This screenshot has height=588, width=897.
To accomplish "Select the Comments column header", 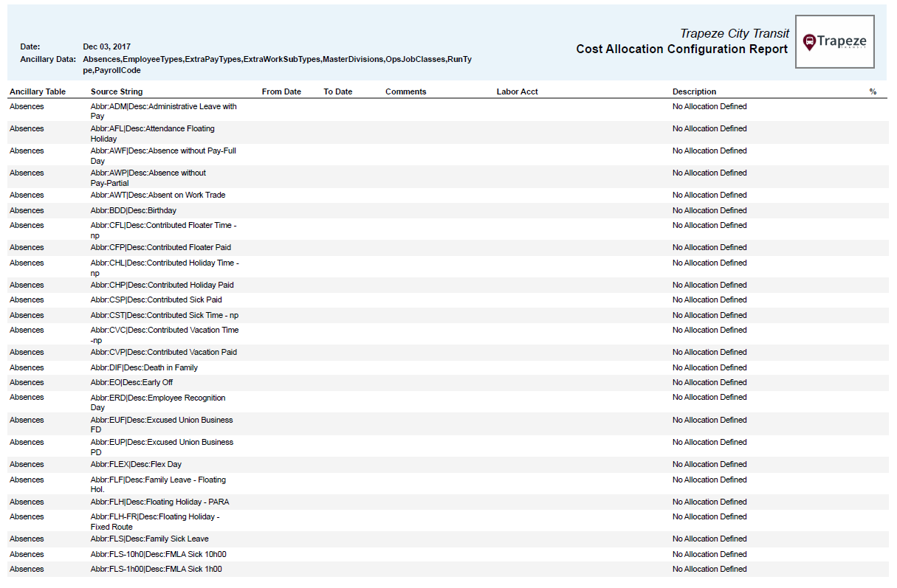I will coord(405,91).
